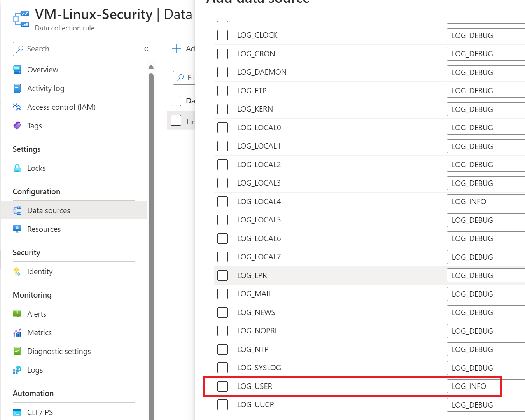The width and height of the screenshot is (525, 420).
Task: Open Tags page
Action: [x=35, y=126]
